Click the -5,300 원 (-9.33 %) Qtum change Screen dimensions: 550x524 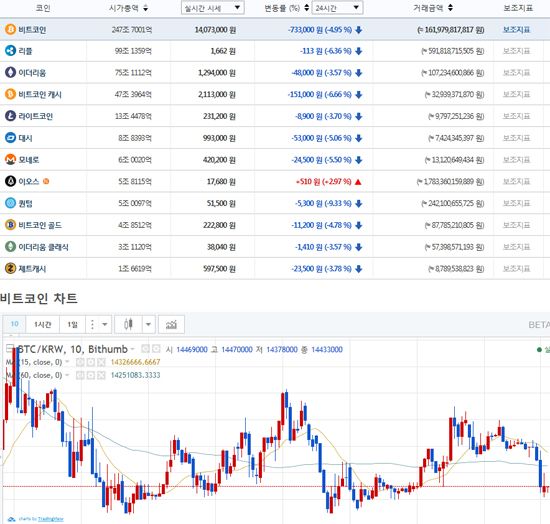pos(323,203)
